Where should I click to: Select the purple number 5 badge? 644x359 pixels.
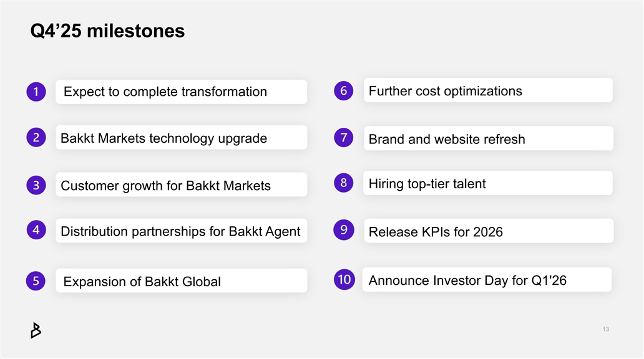coord(36,281)
